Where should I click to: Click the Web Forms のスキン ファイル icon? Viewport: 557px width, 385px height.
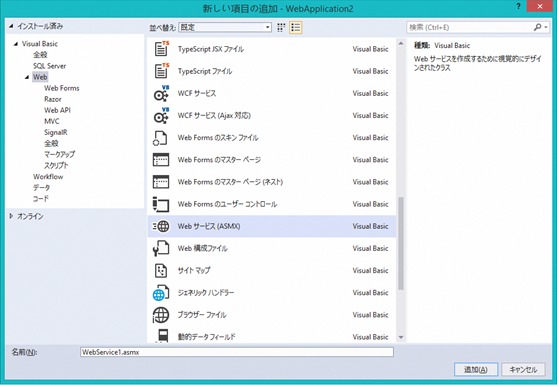161,137
